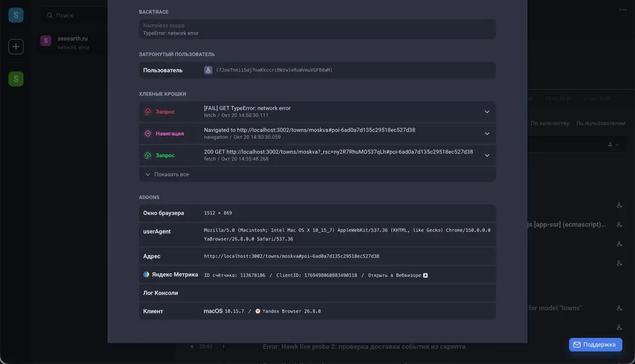Image resolution: width=635 pixels, height=364 pixels.
Task: Expand the Navigated to localhost breadcrumb chevron
Action: pyautogui.click(x=487, y=134)
